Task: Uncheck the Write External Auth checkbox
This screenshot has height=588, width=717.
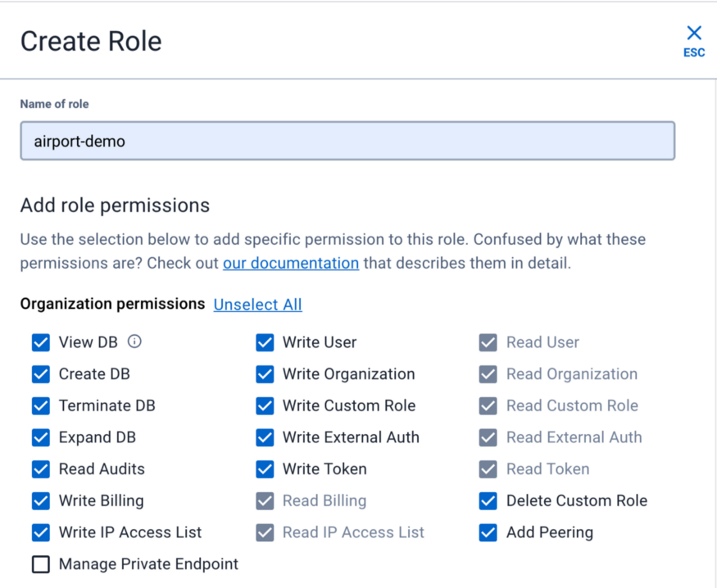Action: pyautogui.click(x=265, y=437)
